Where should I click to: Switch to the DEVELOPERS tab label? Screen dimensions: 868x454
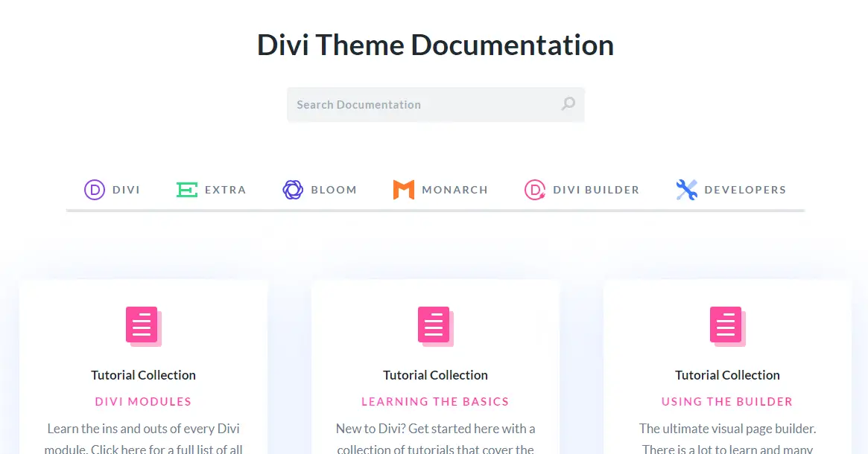(x=745, y=190)
